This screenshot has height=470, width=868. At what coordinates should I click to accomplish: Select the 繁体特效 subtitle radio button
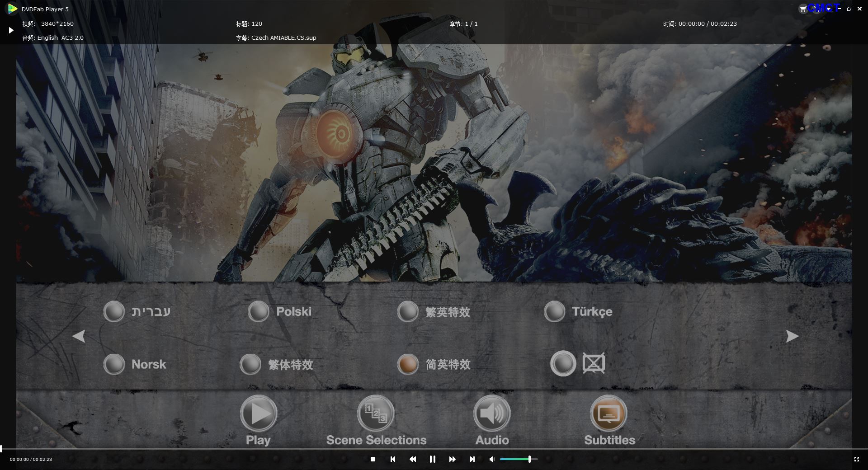point(250,364)
